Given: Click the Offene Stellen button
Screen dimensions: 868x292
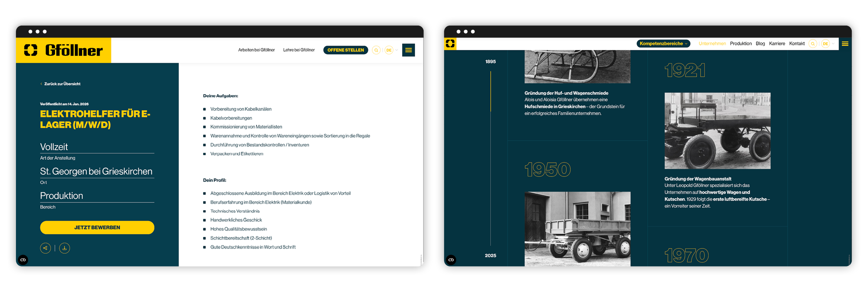Looking at the screenshot, I should [345, 50].
